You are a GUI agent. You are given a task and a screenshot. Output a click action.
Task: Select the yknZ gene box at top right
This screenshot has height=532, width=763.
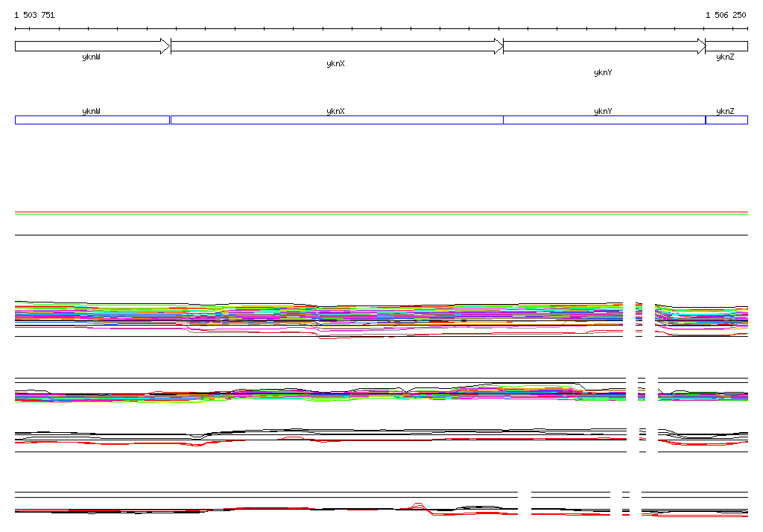(726, 46)
